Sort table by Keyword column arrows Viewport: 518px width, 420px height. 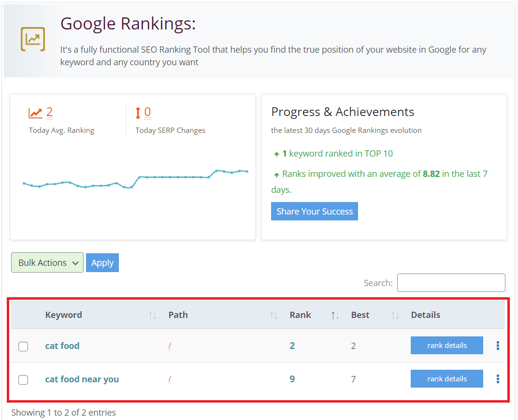(152, 316)
